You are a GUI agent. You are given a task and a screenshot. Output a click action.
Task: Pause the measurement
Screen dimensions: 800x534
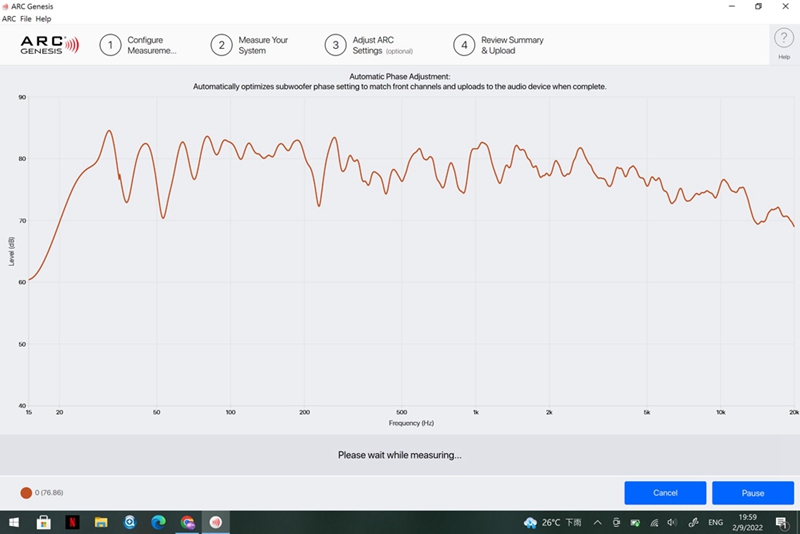pos(752,493)
